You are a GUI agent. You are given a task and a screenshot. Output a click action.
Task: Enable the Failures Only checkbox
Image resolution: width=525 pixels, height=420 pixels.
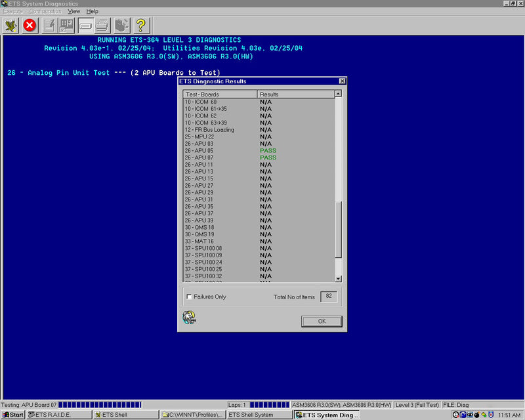pos(190,297)
